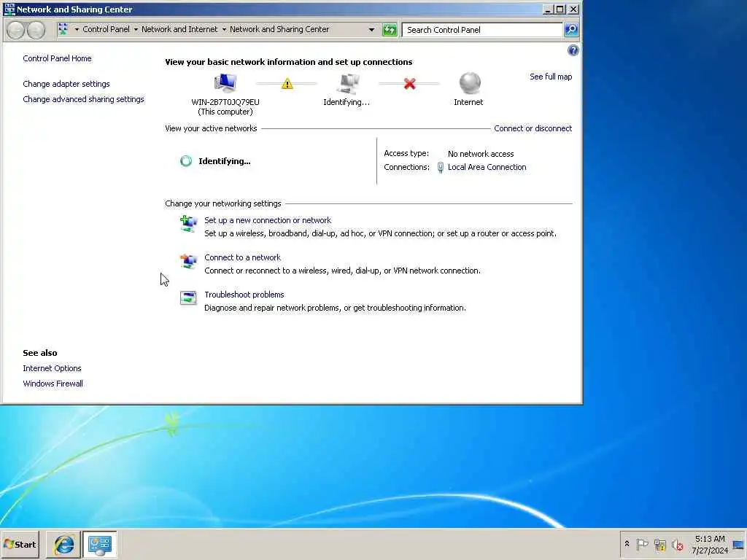The width and height of the screenshot is (747, 560).
Task: Click the Identifying network icon in the map
Action: [348, 84]
